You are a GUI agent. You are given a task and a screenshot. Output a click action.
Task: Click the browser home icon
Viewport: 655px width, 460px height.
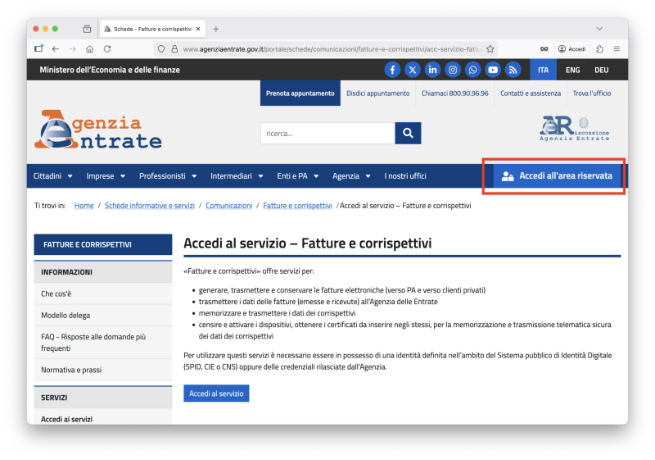[90, 49]
